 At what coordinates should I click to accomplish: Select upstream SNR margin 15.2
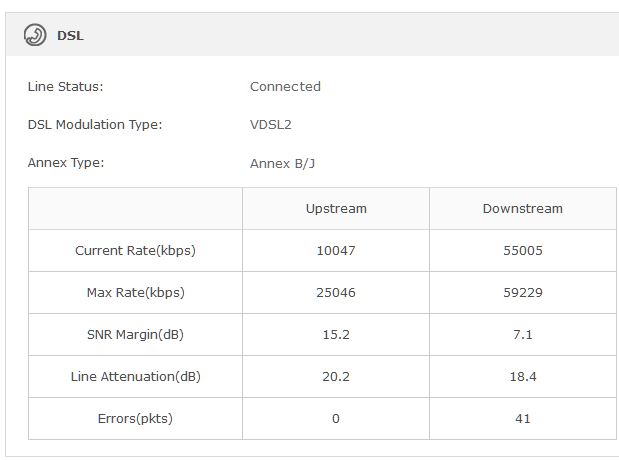pos(336,335)
